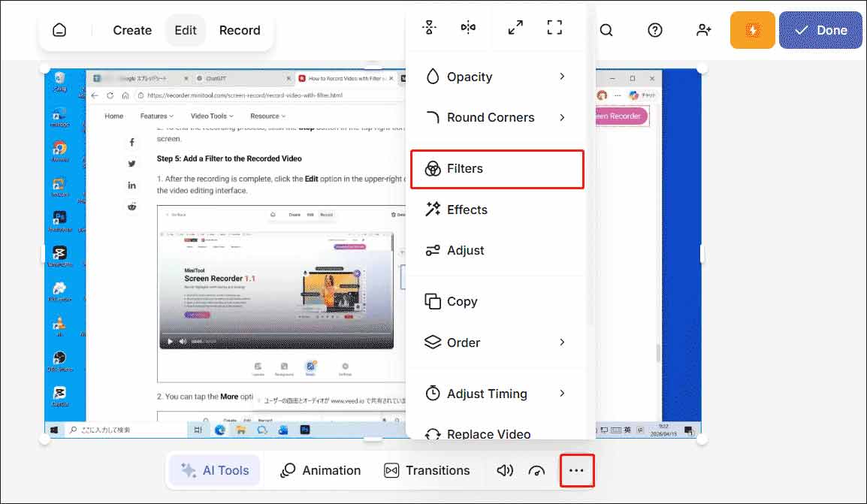Click the expand arrows fit icon
This screenshot has width=867, height=504.
pyautogui.click(x=515, y=27)
